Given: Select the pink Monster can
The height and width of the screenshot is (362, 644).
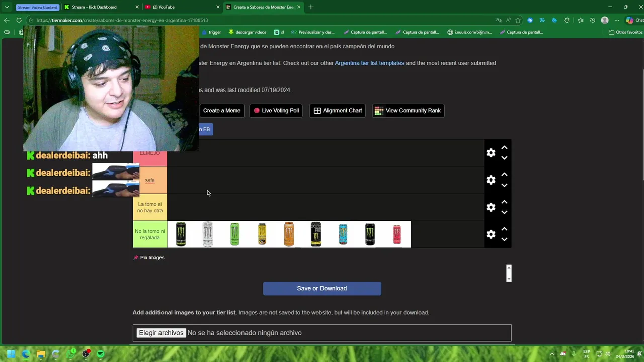Looking at the screenshot, I should (x=397, y=234).
